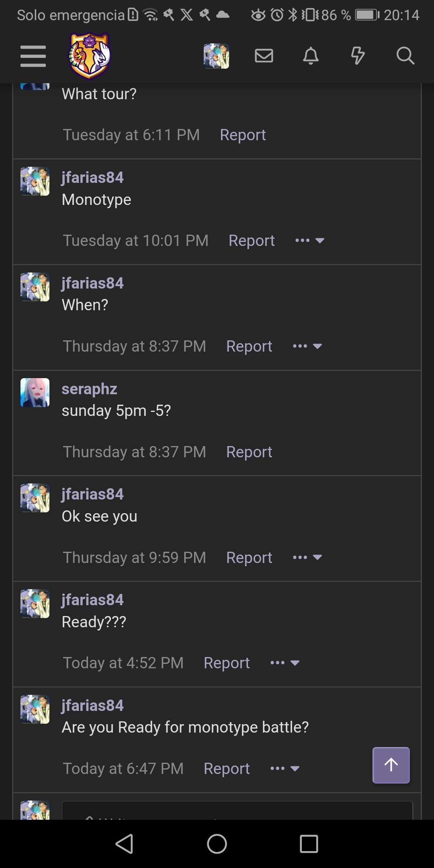Tap the lightning bolt what's new icon
Screen dimensions: 434x868
coord(358,56)
